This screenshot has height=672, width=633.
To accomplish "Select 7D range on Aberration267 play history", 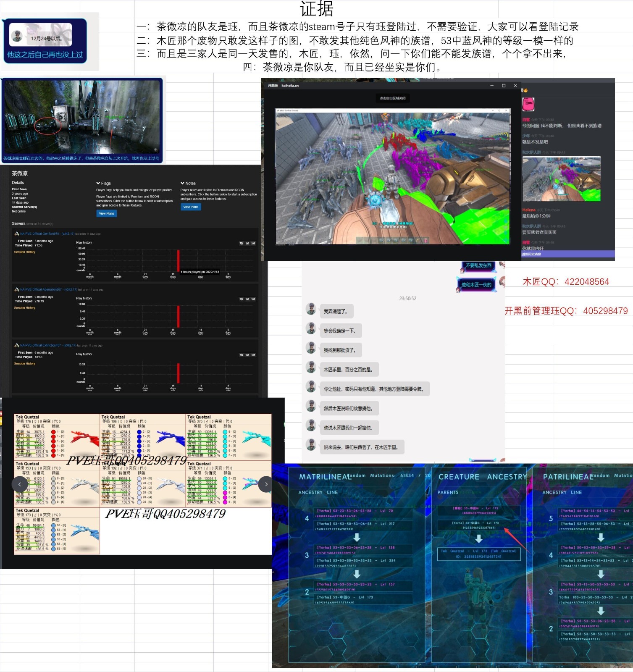I will [241, 299].
